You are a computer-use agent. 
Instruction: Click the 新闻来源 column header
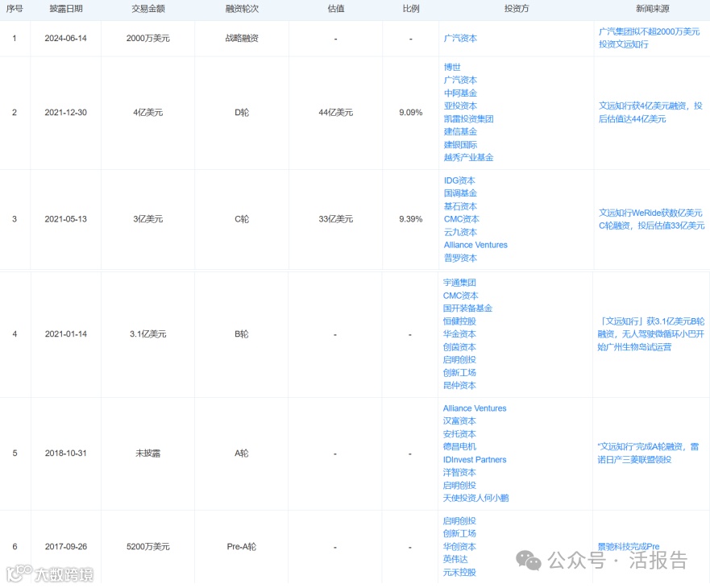[652, 9]
